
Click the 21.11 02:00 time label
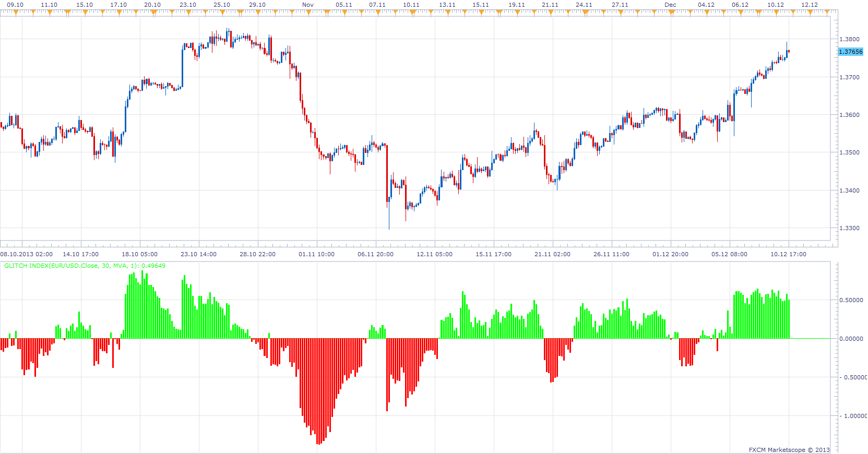point(552,254)
